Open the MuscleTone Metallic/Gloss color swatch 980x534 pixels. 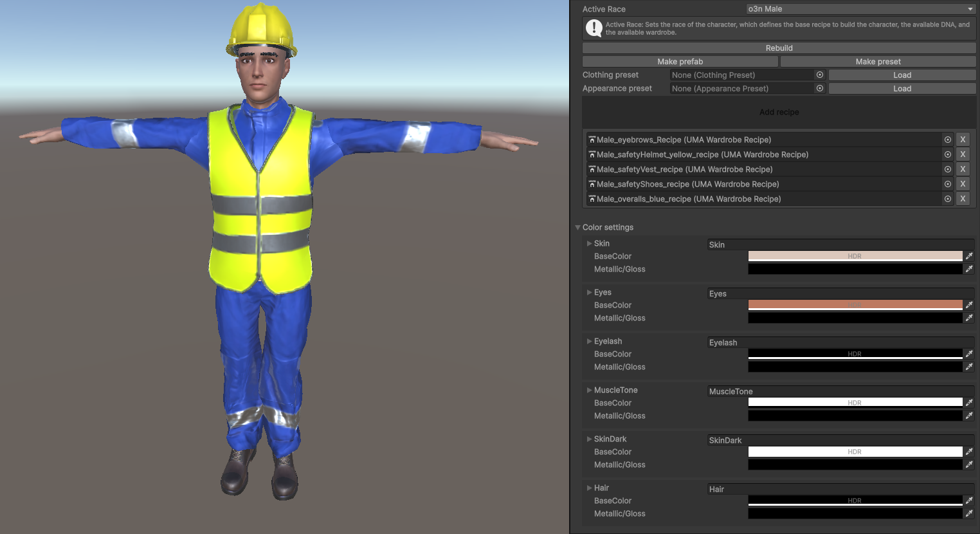point(855,416)
